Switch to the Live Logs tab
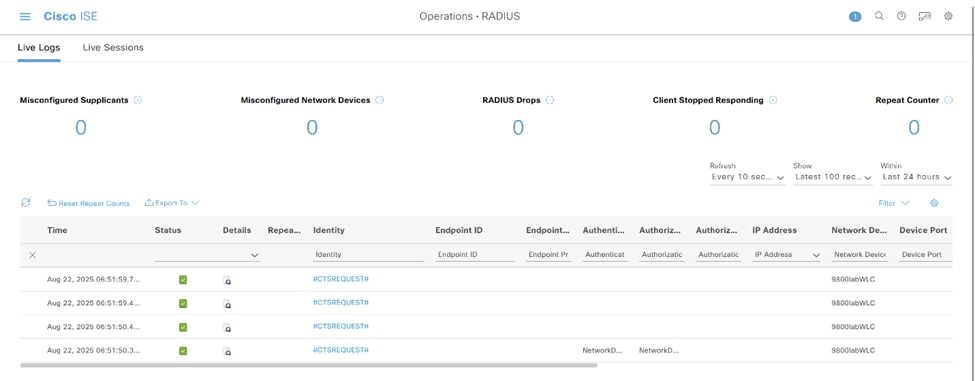The height and width of the screenshot is (381, 975). (x=39, y=47)
